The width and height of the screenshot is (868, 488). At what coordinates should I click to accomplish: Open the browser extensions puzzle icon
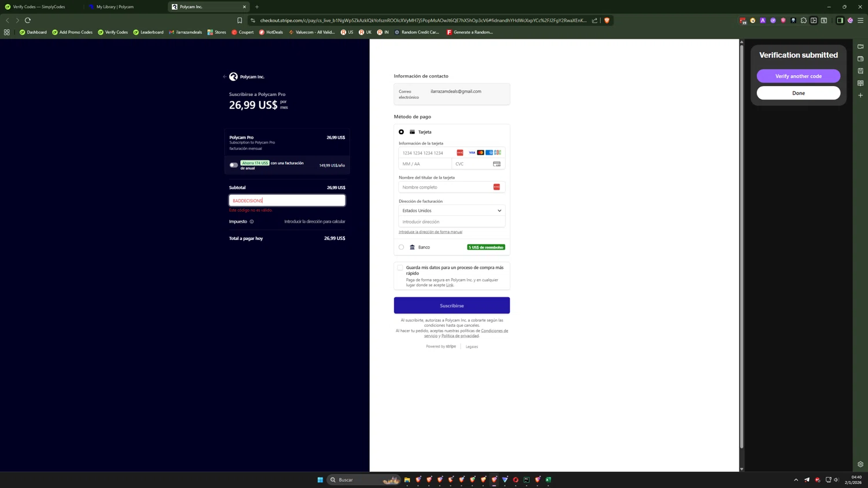pos(804,20)
